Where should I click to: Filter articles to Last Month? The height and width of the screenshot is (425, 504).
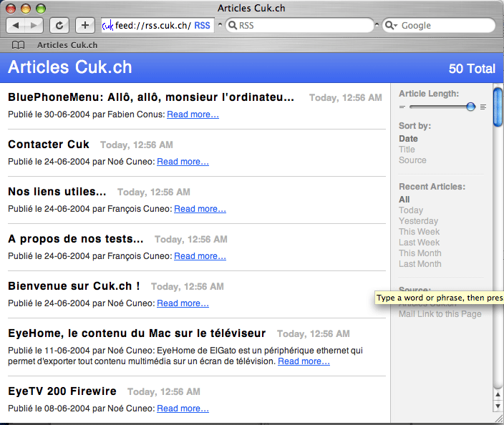420,264
